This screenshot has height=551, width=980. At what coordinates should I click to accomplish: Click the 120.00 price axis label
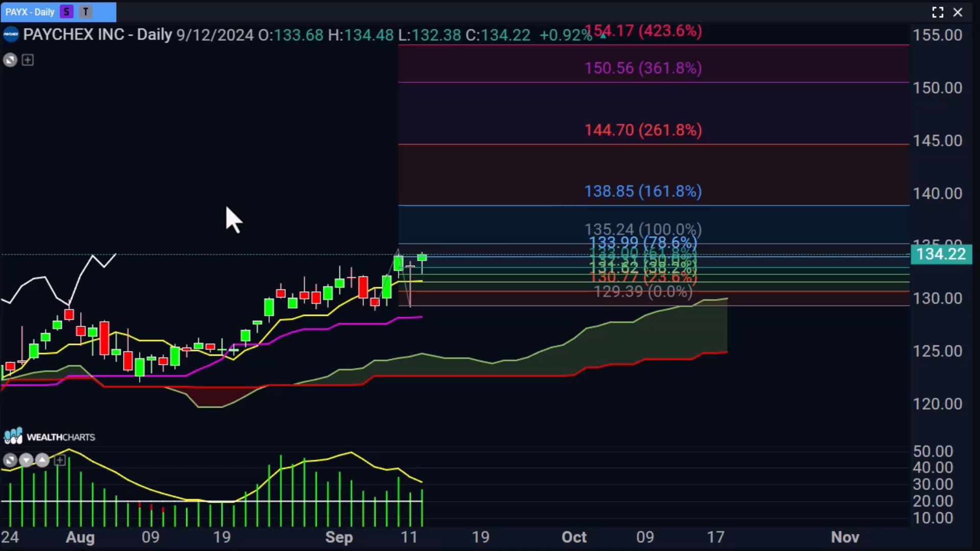click(x=938, y=404)
